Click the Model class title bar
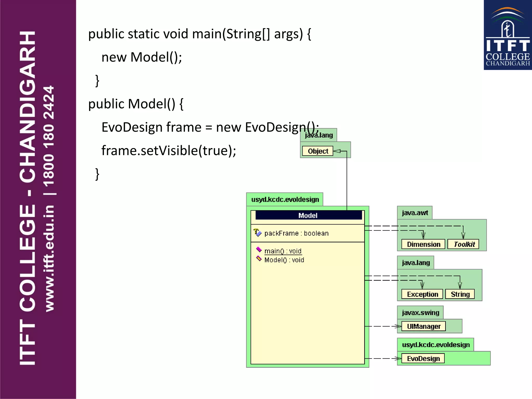The width and height of the screenshot is (532, 399). (x=308, y=215)
